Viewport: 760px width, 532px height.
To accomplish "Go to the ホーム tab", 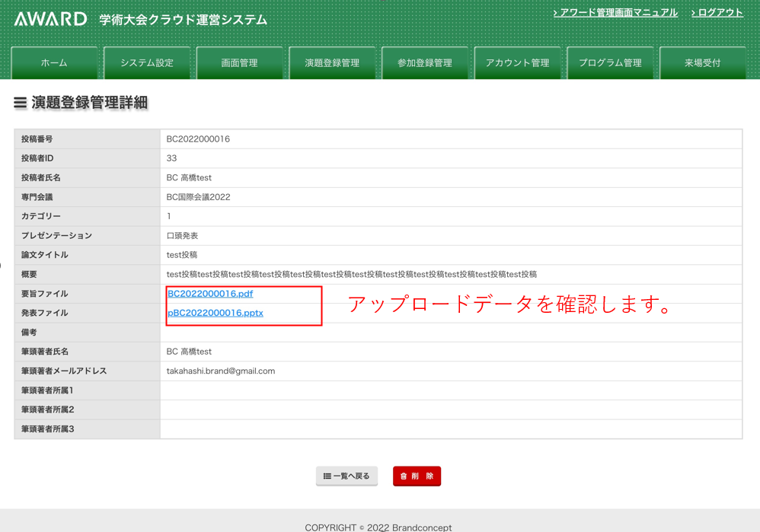I will [x=54, y=63].
